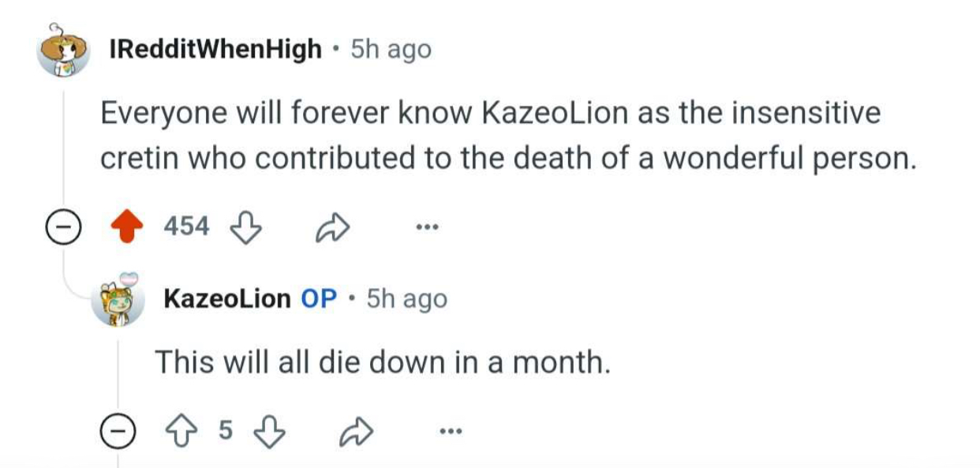Click the 454 vote count

point(187,227)
